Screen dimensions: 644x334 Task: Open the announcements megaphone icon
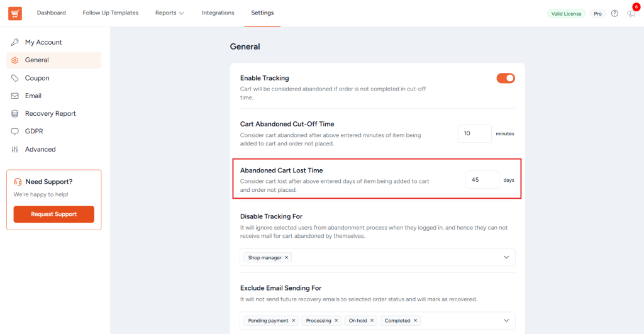pyautogui.click(x=631, y=13)
